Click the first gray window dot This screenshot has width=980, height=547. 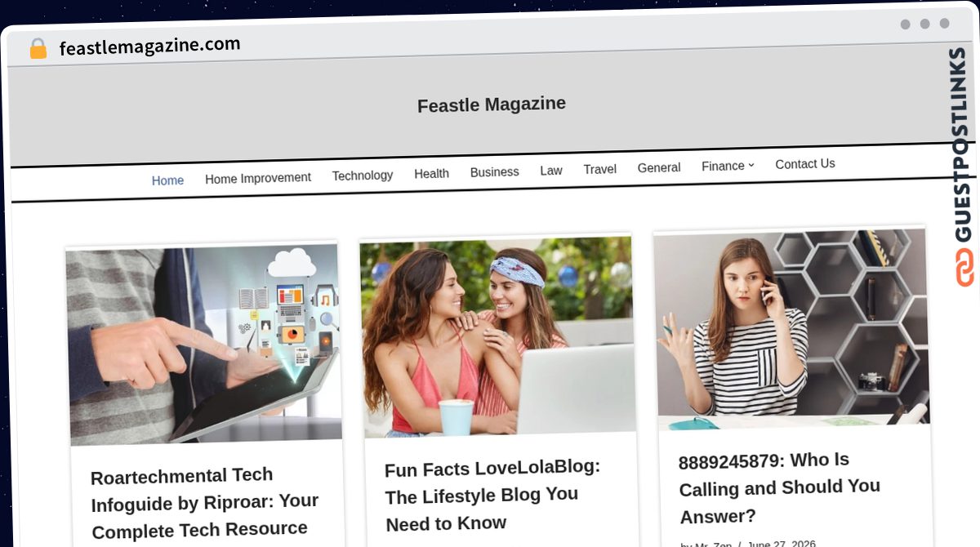pos(905,24)
